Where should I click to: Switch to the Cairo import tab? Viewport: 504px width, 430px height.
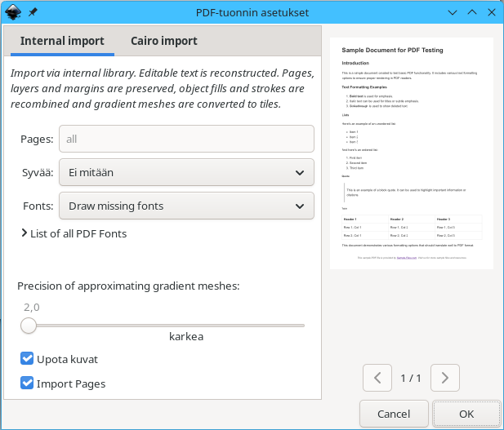tap(163, 41)
